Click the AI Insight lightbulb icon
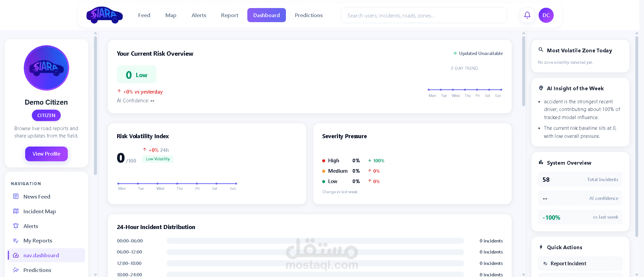Viewport: 644px width, 277px height. point(541,88)
